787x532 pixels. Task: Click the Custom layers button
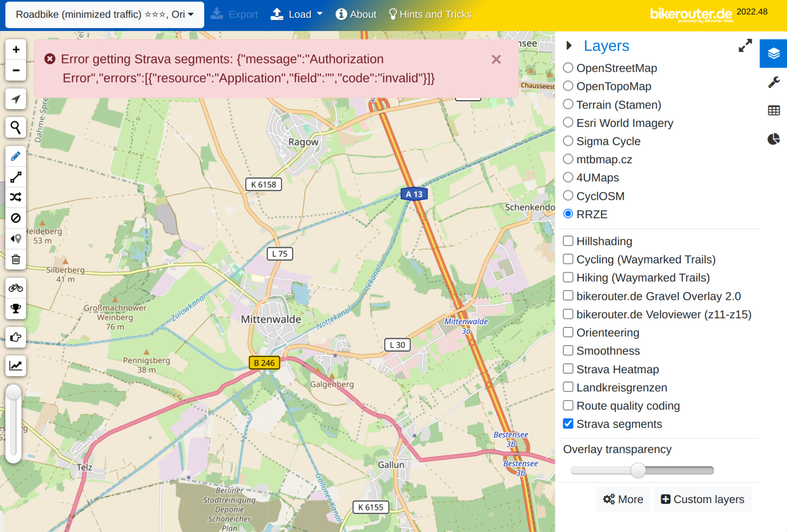coord(702,500)
